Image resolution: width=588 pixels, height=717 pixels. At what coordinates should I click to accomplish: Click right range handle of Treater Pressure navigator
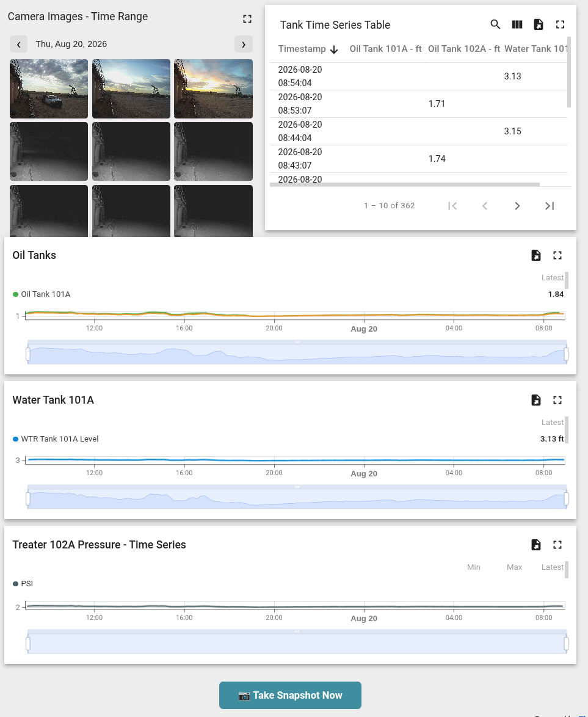pyautogui.click(x=566, y=644)
